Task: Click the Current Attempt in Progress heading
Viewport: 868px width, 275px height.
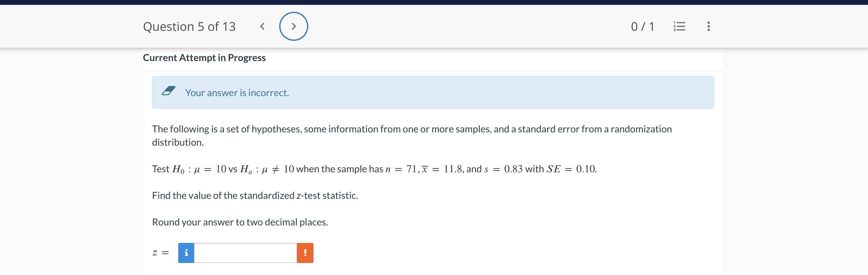Action: 204,58
